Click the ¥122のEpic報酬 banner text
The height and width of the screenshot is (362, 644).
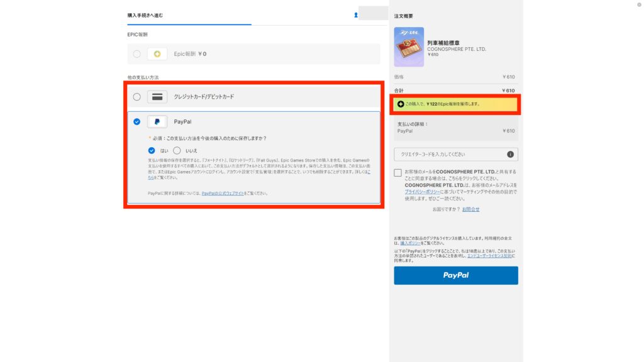coord(443,104)
